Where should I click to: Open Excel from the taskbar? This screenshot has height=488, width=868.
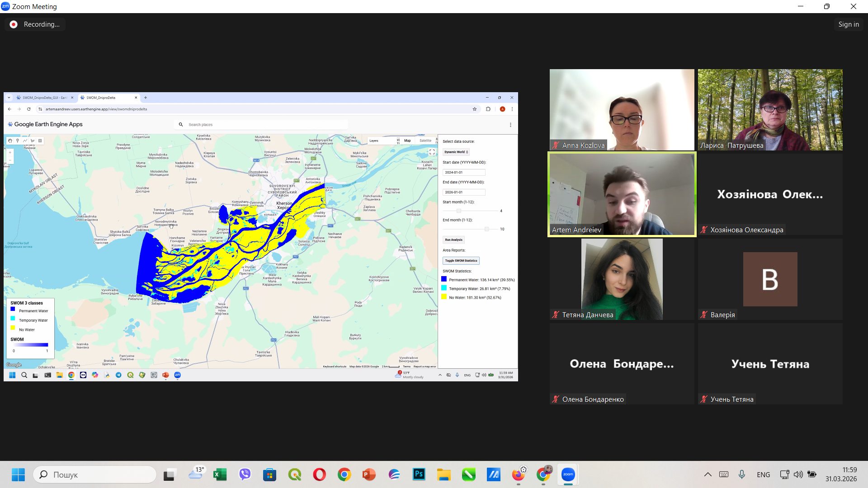[x=220, y=474]
